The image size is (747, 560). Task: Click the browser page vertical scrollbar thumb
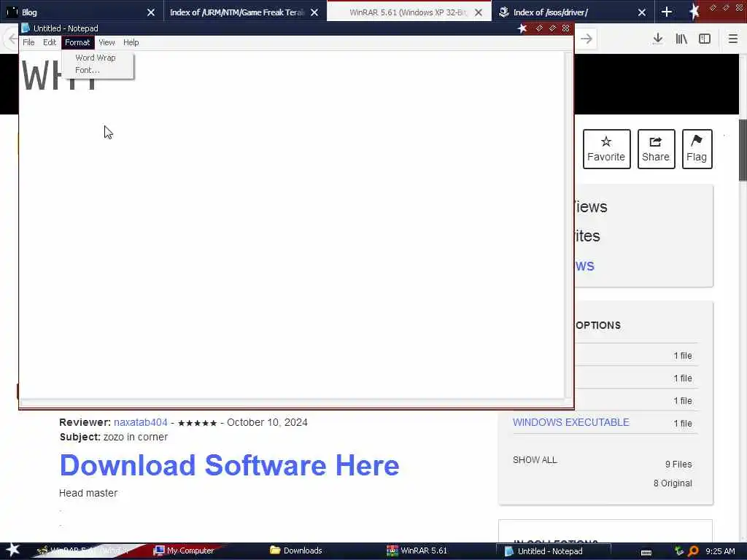point(743,150)
